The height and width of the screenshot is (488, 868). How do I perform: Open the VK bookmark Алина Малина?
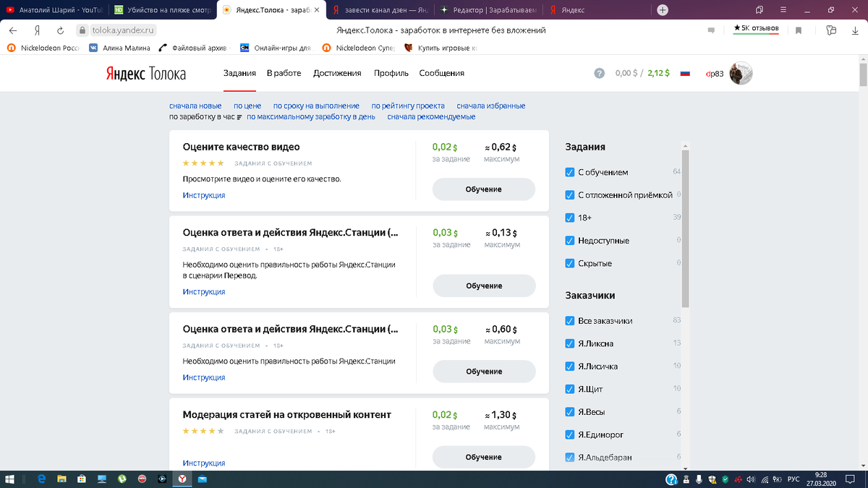pos(119,48)
